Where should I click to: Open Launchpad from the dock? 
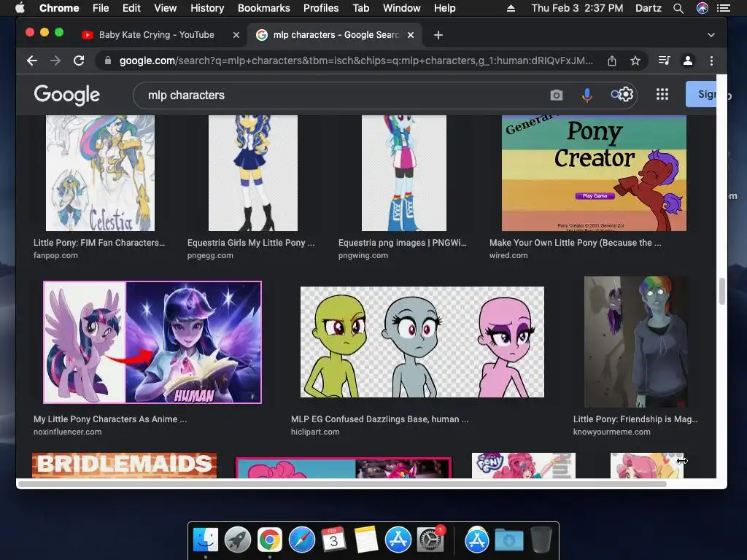click(238, 540)
